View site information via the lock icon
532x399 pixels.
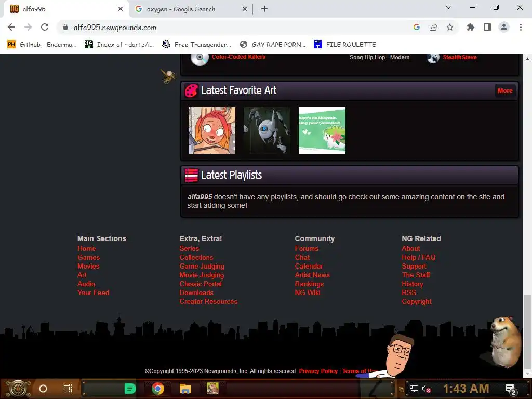(x=65, y=27)
